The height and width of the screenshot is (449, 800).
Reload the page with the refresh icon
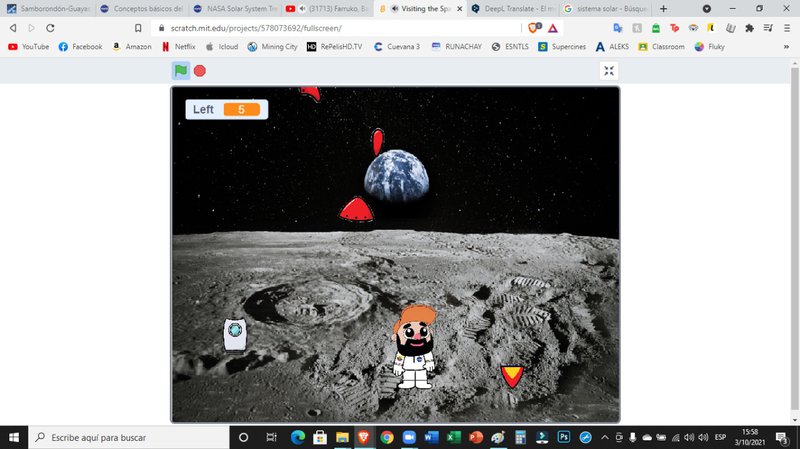(x=54, y=28)
